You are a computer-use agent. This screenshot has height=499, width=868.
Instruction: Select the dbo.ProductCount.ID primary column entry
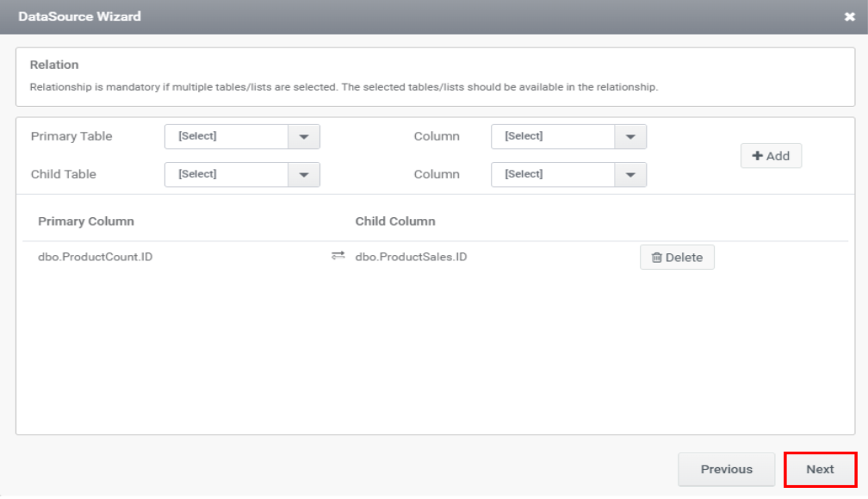(96, 257)
